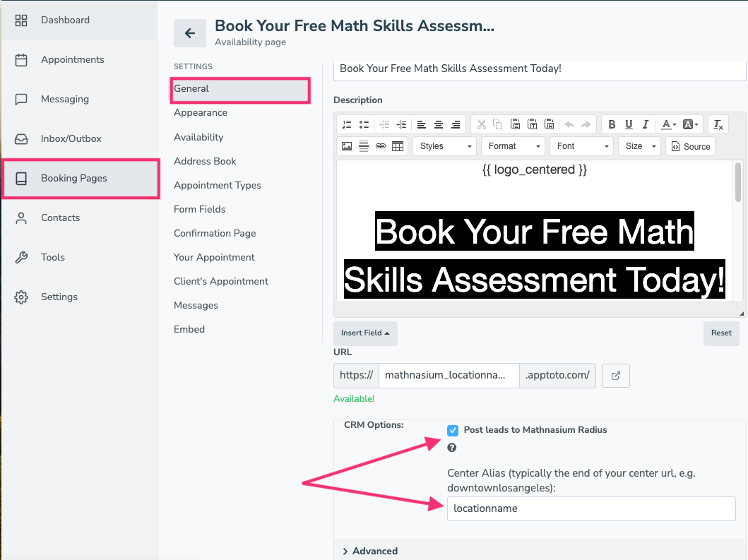This screenshot has height=560, width=748.
Task: Open the Styles dropdown
Action: tap(444, 146)
